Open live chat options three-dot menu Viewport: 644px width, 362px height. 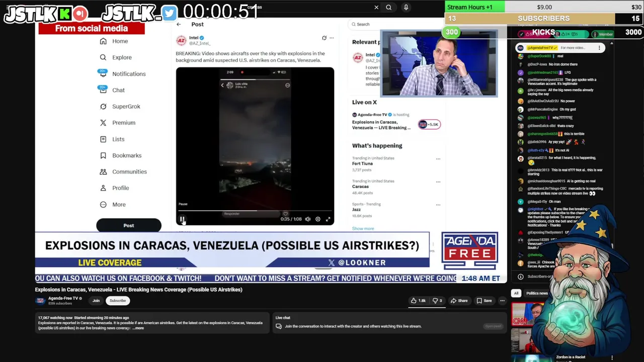(x=599, y=48)
